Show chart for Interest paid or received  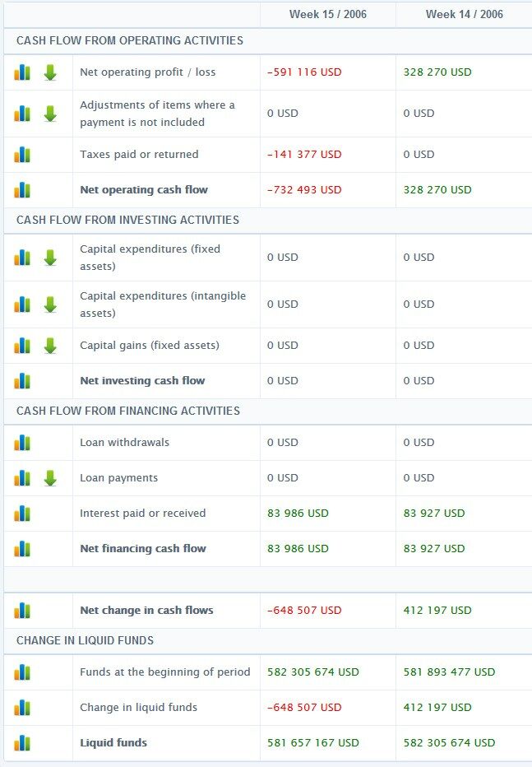(x=22, y=514)
